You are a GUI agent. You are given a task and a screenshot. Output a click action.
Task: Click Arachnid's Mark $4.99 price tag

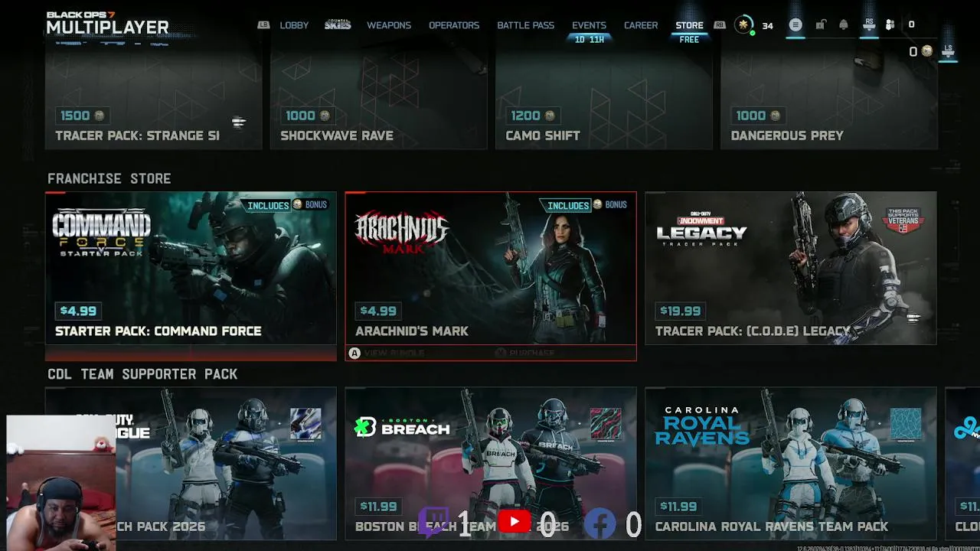point(378,311)
